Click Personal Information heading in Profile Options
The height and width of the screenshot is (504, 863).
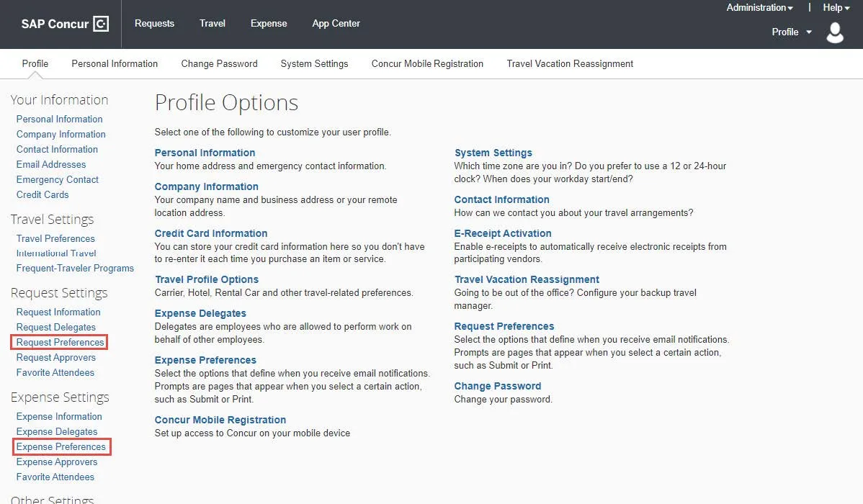(205, 153)
